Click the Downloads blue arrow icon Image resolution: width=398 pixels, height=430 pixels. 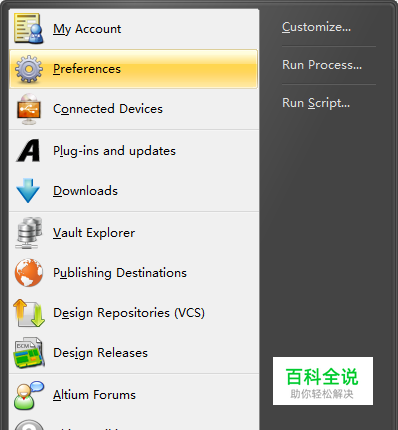(28, 191)
